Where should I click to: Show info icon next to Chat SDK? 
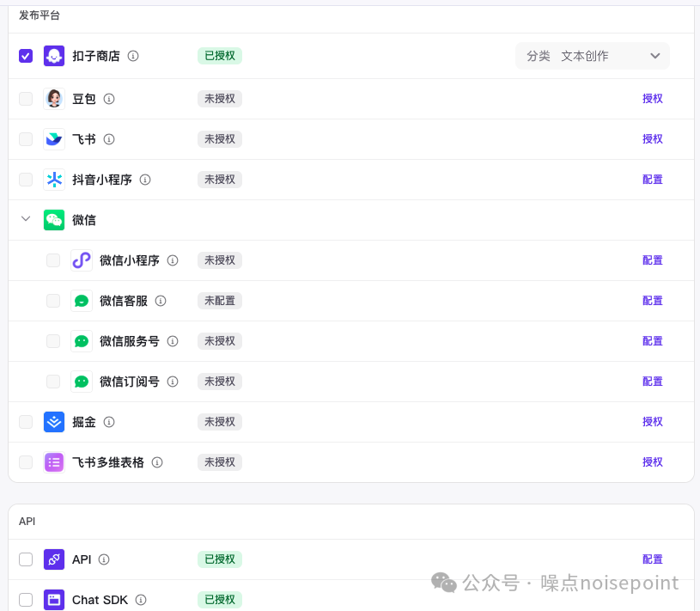pos(141,600)
